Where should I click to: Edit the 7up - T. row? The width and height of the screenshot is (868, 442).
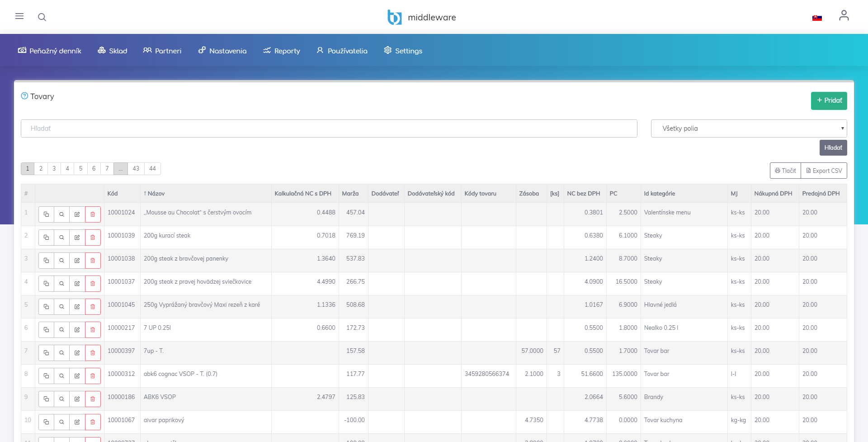77,353
